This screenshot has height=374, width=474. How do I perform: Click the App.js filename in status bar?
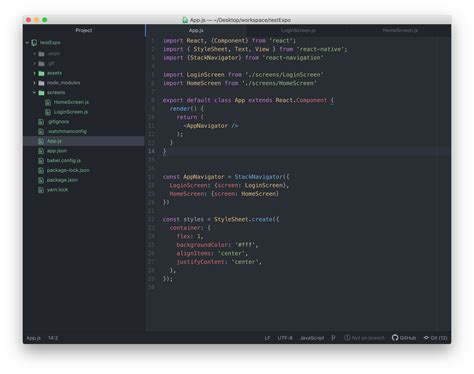coord(33,338)
